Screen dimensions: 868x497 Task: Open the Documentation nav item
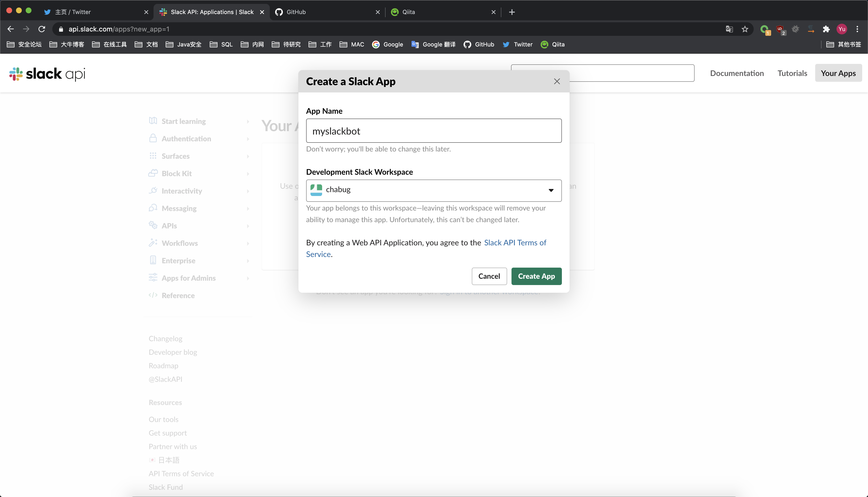point(736,73)
